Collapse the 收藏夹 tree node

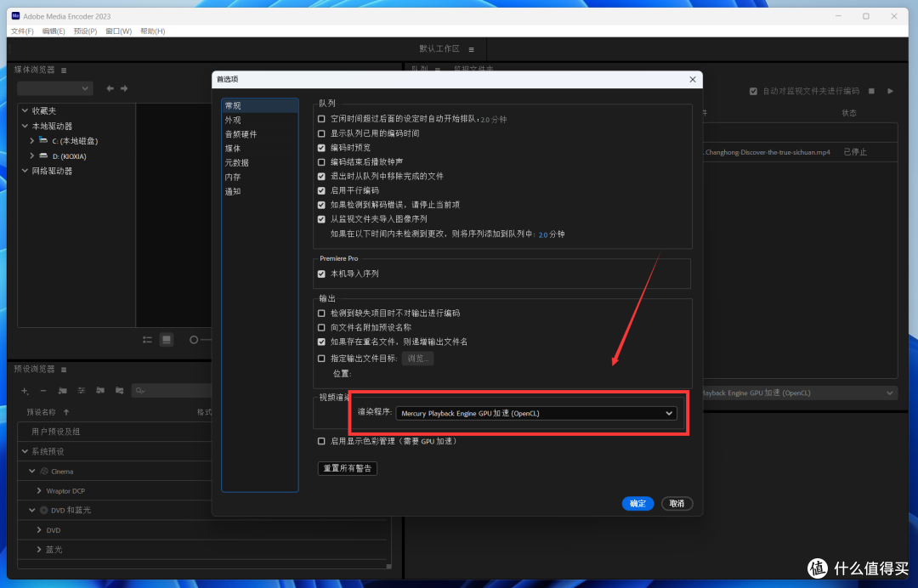pyautogui.click(x=25, y=110)
